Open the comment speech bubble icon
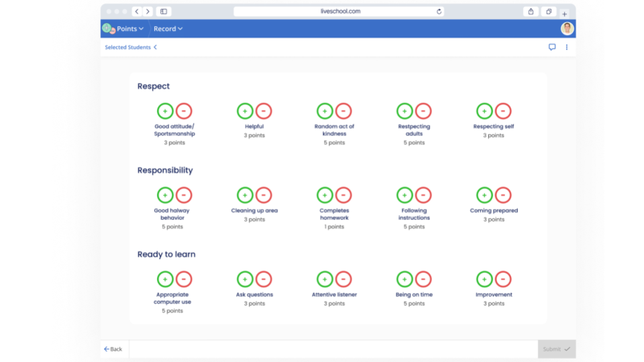Screen dimensions: 644x362 pyautogui.click(x=552, y=47)
